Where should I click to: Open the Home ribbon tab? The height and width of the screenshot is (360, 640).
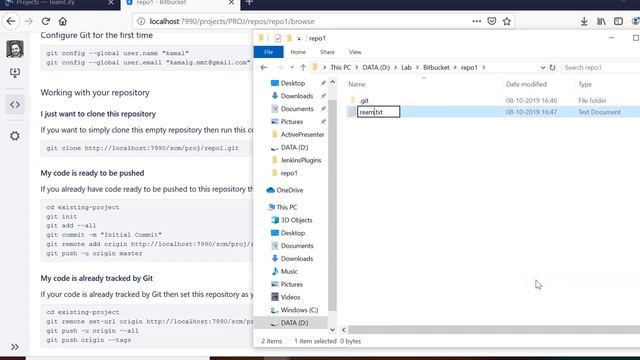pyautogui.click(x=298, y=52)
